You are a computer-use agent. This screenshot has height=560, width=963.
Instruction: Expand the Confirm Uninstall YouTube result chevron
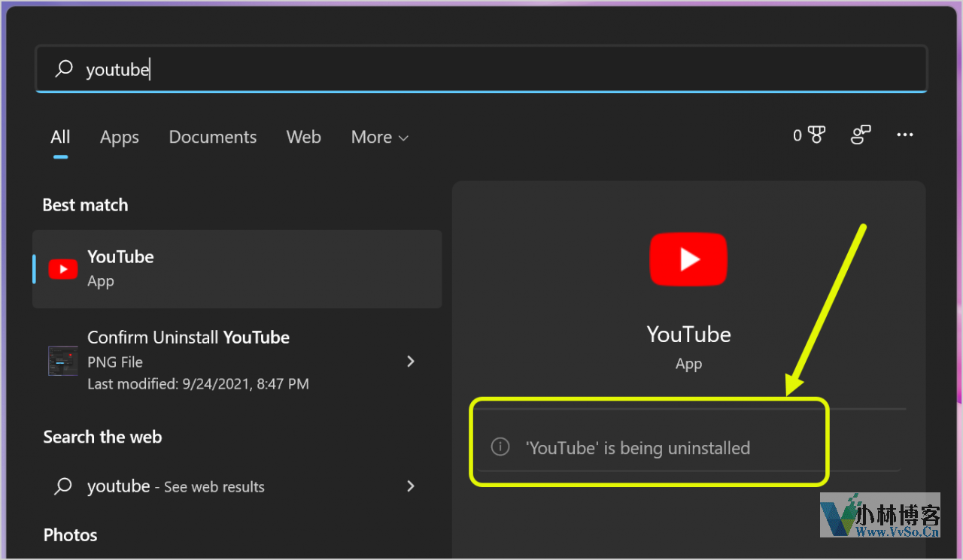(411, 361)
